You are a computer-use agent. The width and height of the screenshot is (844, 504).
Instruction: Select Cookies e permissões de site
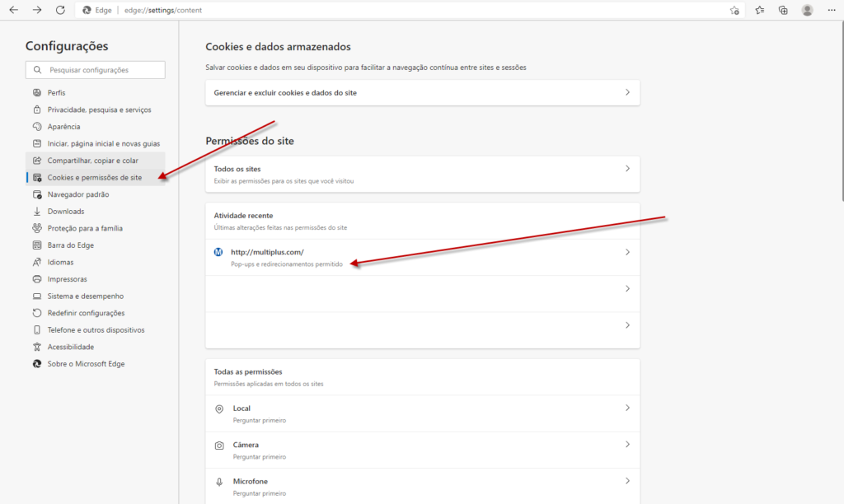pyautogui.click(x=94, y=177)
